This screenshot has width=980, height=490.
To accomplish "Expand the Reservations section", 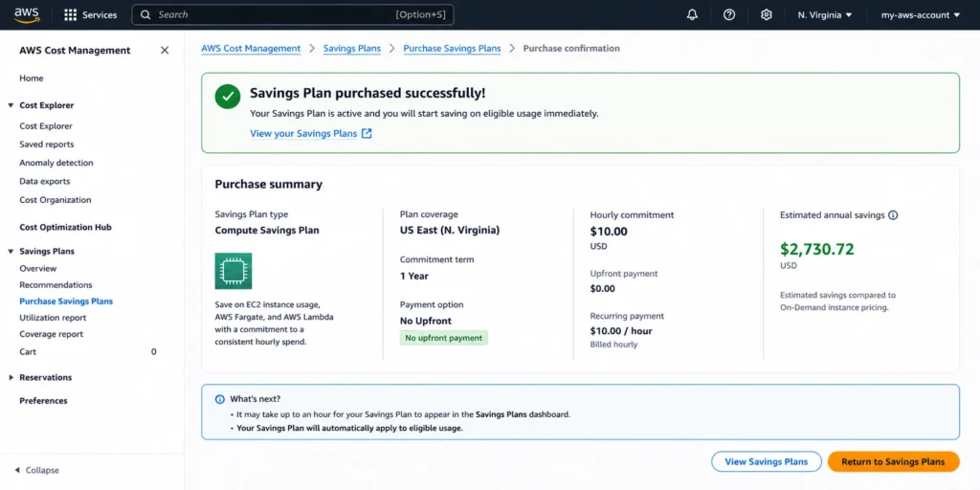I will (x=11, y=377).
